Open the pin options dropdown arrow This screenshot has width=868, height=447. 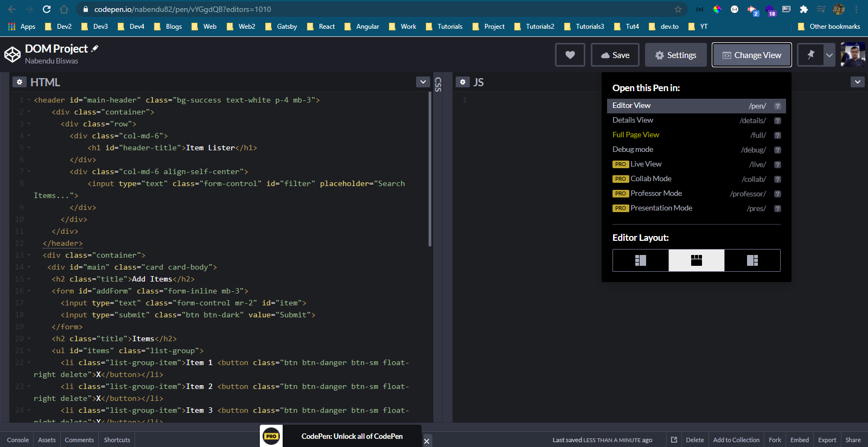pos(829,55)
